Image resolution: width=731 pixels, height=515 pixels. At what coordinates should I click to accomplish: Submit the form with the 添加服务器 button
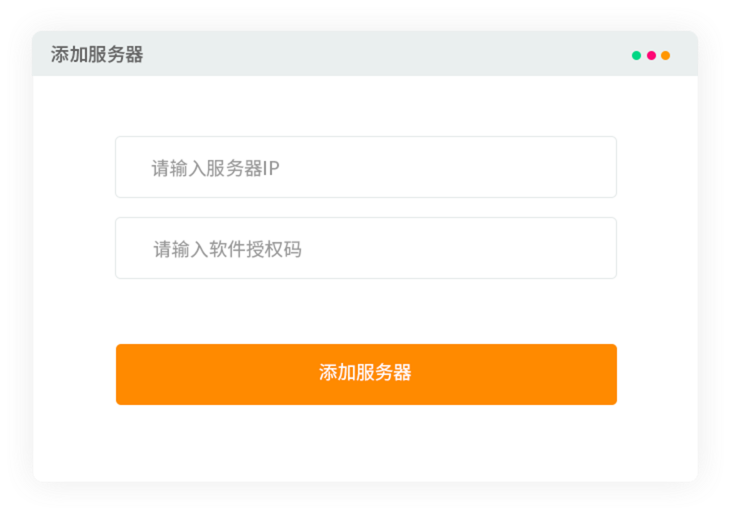pyautogui.click(x=365, y=374)
